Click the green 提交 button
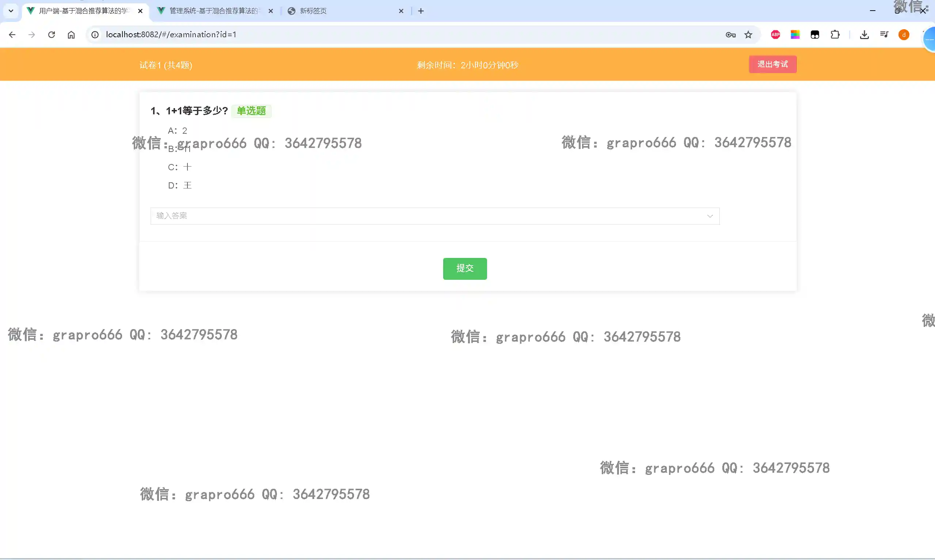The width and height of the screenshot is (935, 560). 465,269
